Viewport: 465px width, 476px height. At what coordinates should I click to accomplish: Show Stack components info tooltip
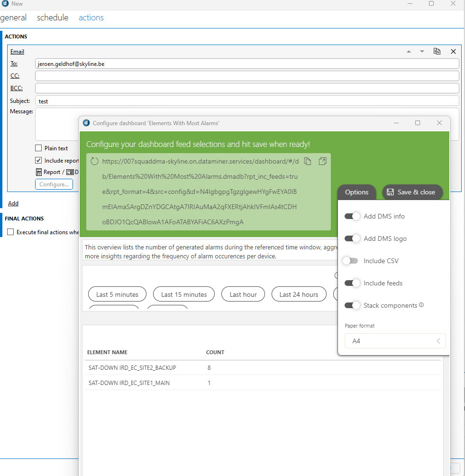pos(421,305)
